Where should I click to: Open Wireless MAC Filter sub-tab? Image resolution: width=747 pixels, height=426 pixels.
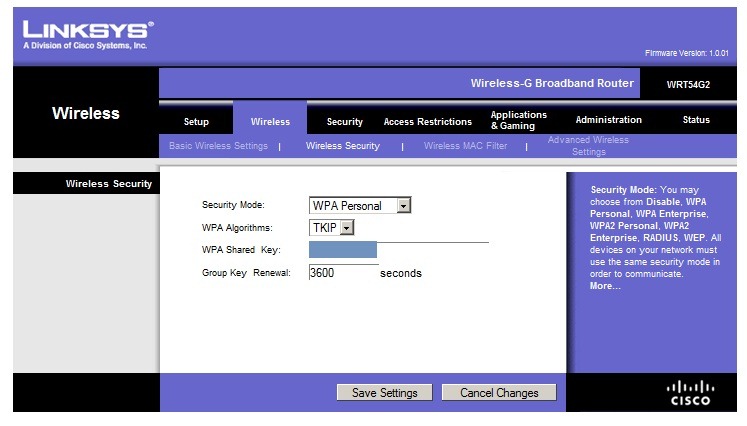point(465,146)
